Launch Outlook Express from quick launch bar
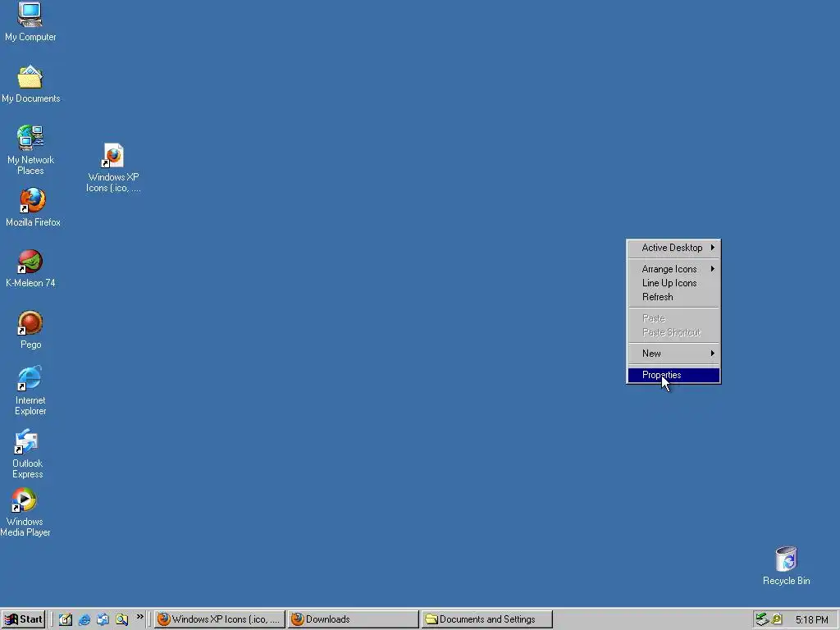This screenshot has height=630, width=840. point(103,619)
